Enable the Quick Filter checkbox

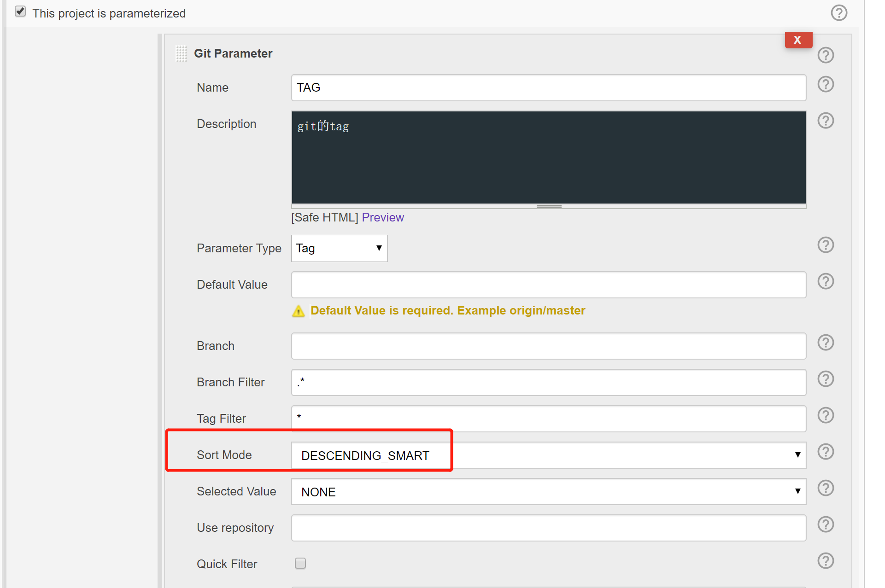pos(300,563)
